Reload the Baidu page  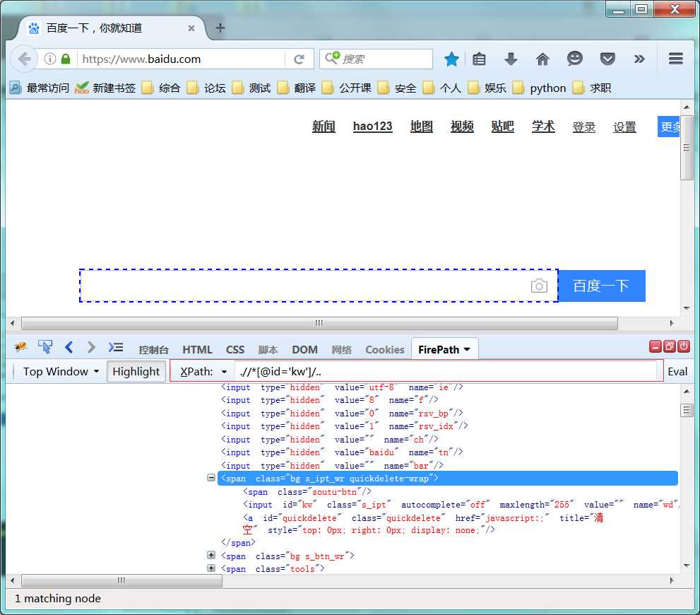[x=299, y=59]
